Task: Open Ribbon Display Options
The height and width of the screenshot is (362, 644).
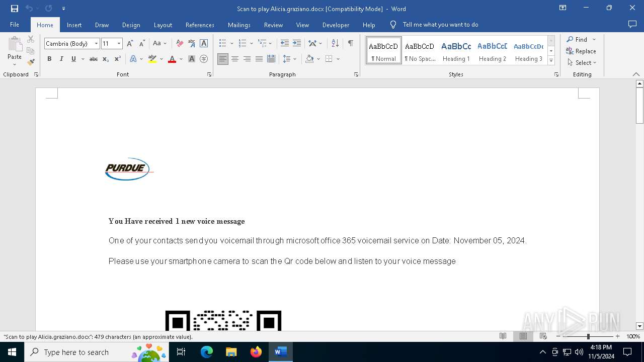Action: click(x=563, y=8)
